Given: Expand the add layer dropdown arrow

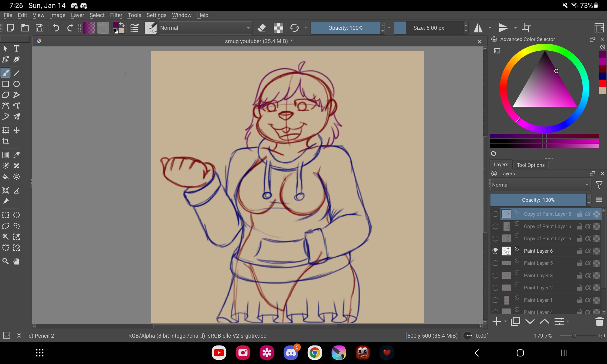Looking at the screenshot, I should pyautogui.click(x=505, y=322).
